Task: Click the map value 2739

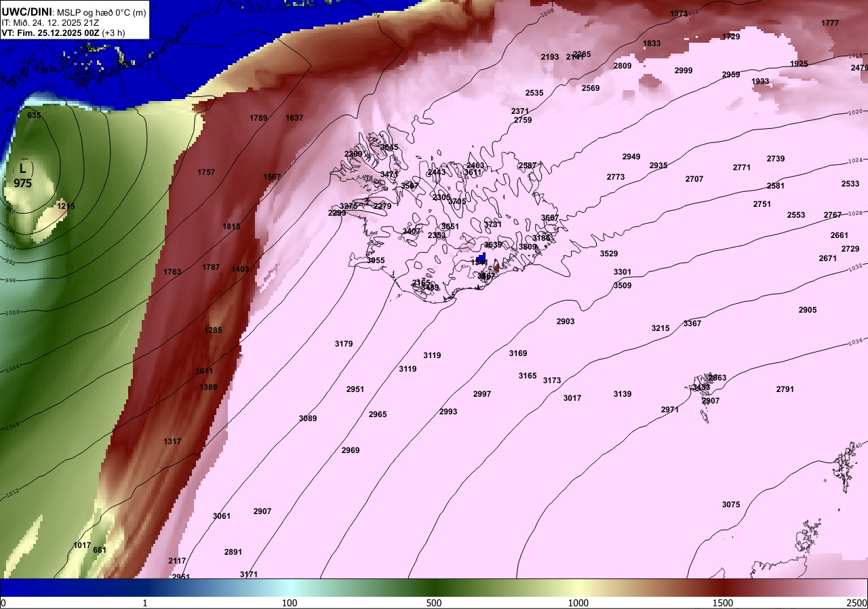Action: pos(776,159)
